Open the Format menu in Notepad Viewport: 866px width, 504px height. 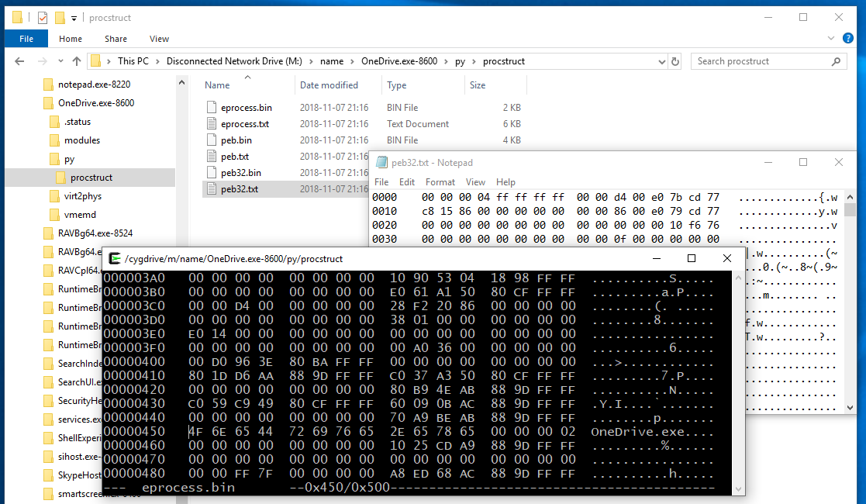tap(440, 181)
